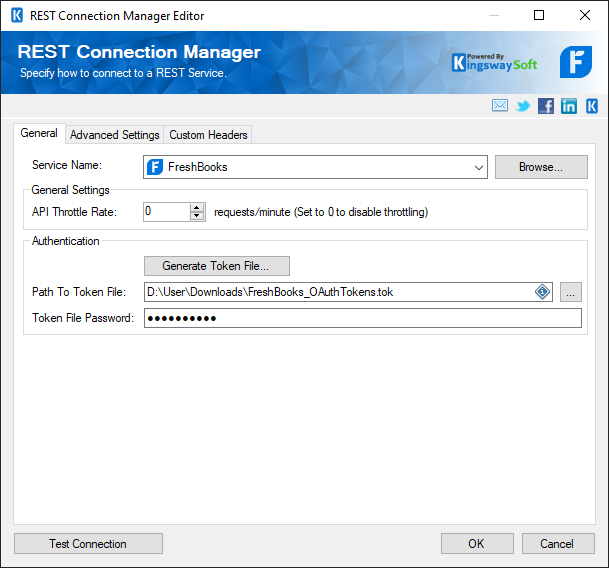Click the 'API Throttle Rate:' label
This screenshot has height=568, width=609.
74,212
